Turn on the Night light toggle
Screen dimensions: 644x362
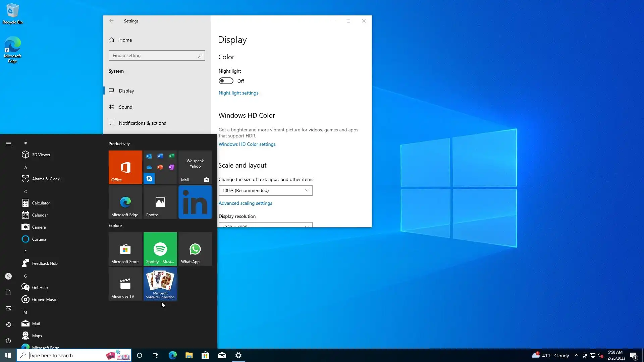pos(226,81)
